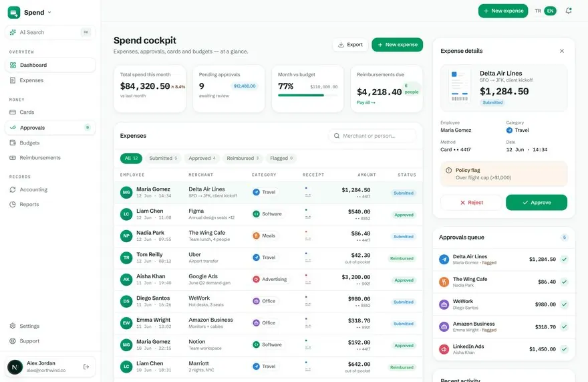The image size is (588, 382).
Task: Click the Software category icon for Figma
Action: [x=256, y=213]
